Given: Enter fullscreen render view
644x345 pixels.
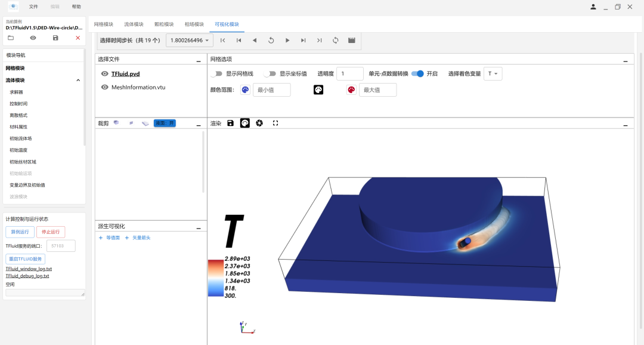Looking at the screenshot, I should point(275,123).
